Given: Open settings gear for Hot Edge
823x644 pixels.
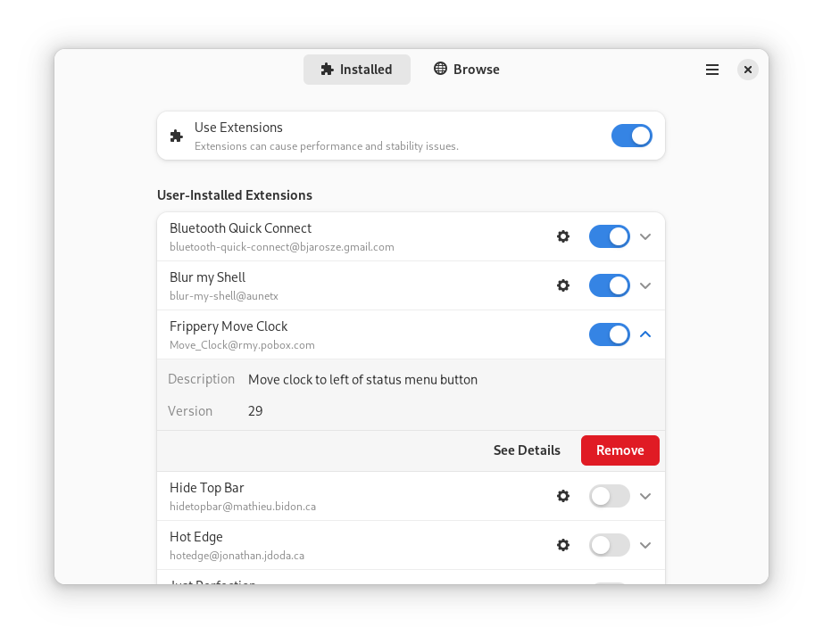Looking at the screenshot, I should coord(562,545).
